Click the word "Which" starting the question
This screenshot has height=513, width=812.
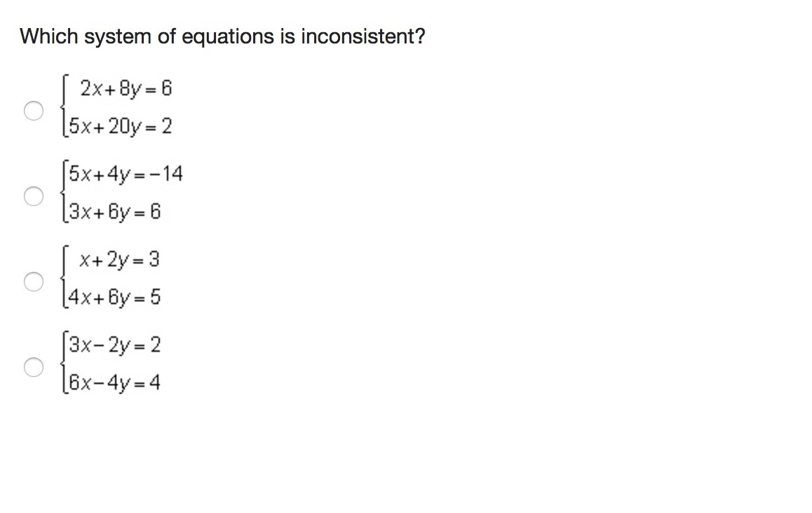(x=48, y=36)
